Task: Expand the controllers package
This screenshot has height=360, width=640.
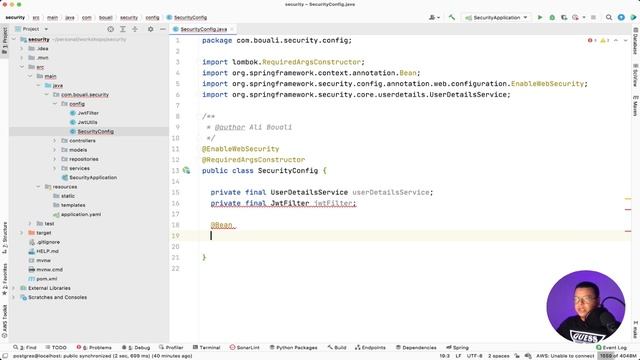Action: click(55, 140)
